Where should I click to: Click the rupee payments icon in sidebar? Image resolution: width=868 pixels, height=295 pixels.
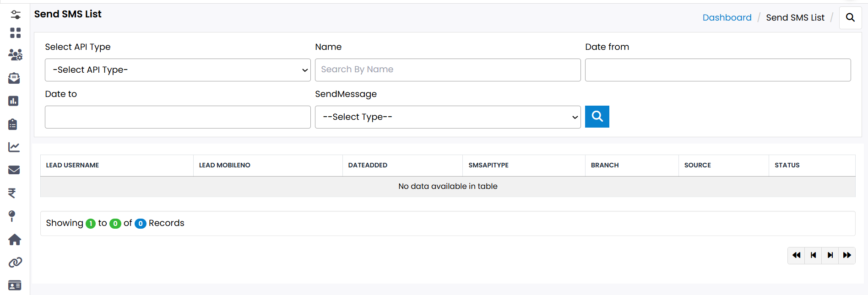point(12,193)
